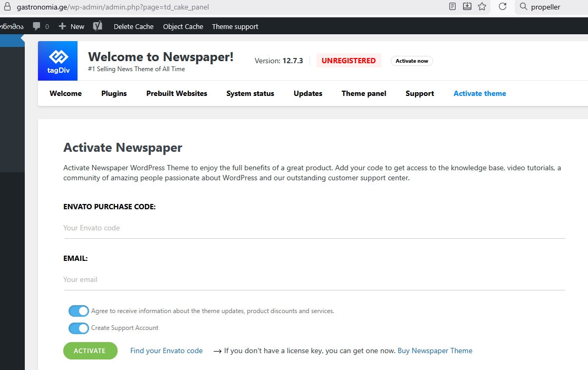Open reader view icon in address bar
This screenshot has height=370, width=588.
click(x=452, y=6)
